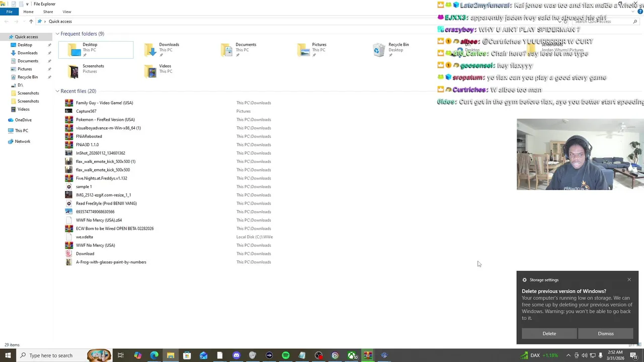Close the Storage settings notification with X

tap(629, 280)
